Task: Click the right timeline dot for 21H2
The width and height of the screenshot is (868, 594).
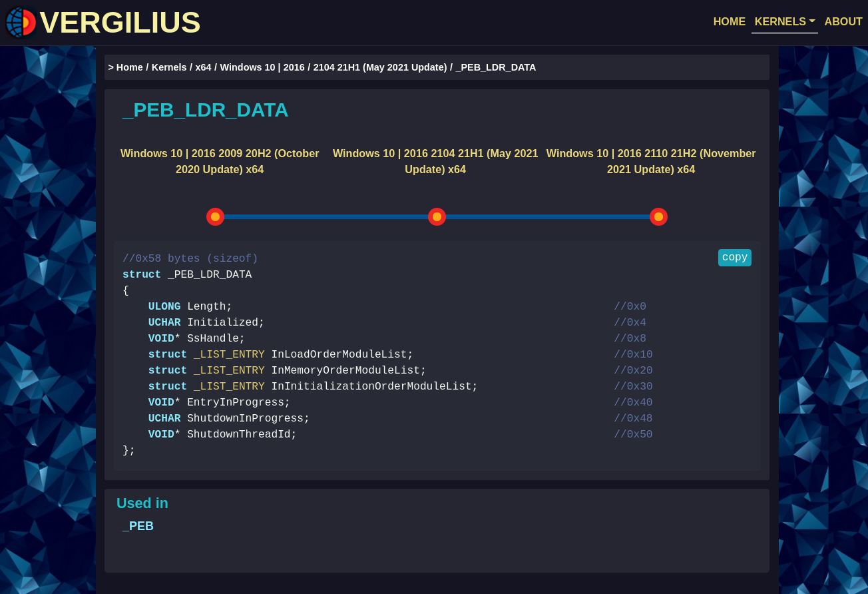Action: click(x=658, y=217)
